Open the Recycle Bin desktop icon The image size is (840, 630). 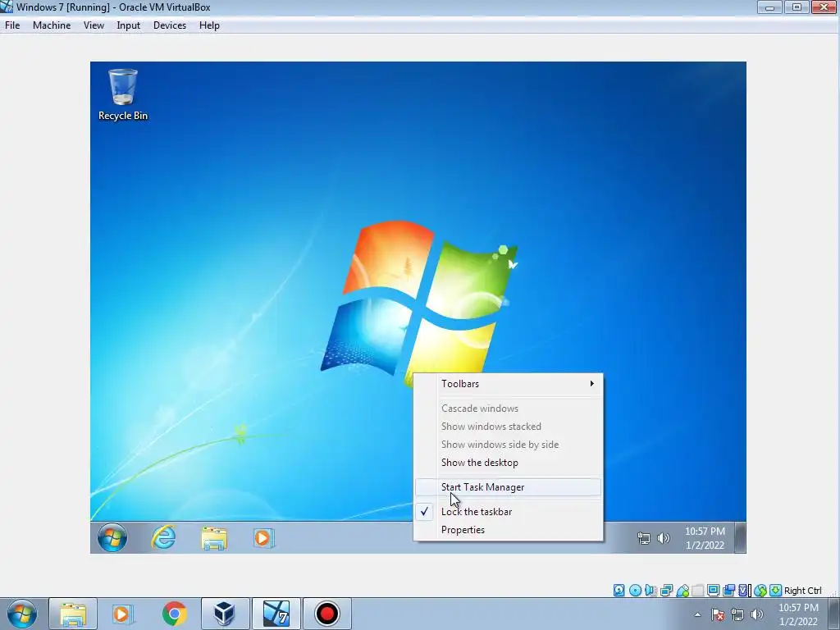123,94
